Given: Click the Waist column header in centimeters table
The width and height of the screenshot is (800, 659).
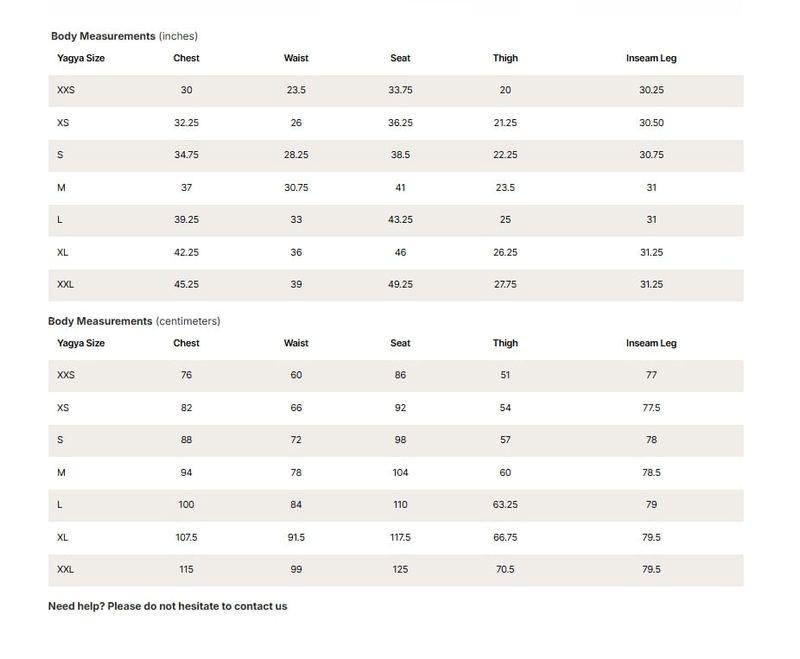Looking at the screenshot, I should pyautogui.click(x=296, y=343).
